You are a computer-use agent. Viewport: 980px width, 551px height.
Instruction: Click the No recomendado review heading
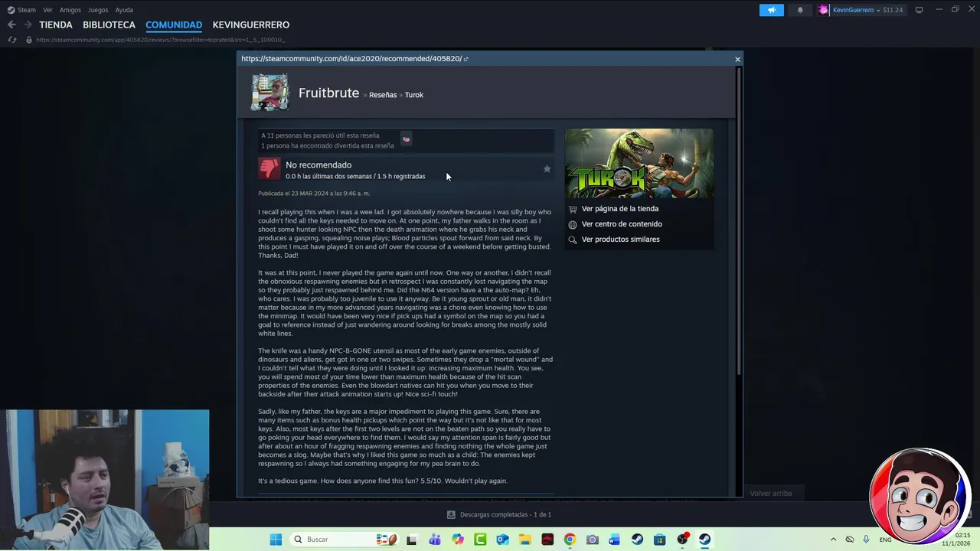point(318,165)
